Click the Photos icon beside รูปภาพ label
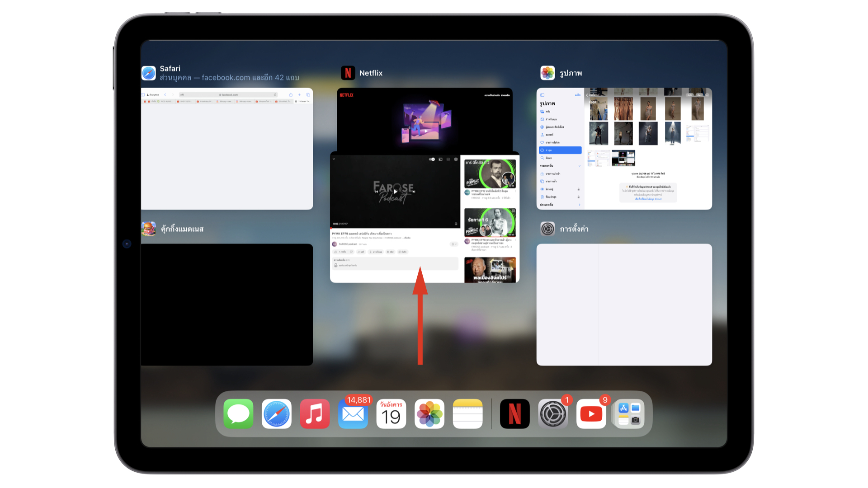This screenshot has height=488, width=868. pyautogui.click(x=547, y=73)
